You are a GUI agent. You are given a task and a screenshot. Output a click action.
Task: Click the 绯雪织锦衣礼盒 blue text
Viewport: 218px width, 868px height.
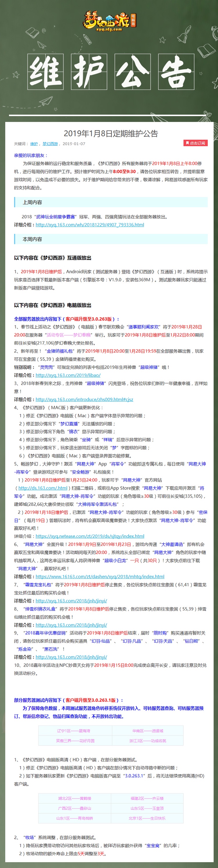pyautogui.click(x=40, y=609)
